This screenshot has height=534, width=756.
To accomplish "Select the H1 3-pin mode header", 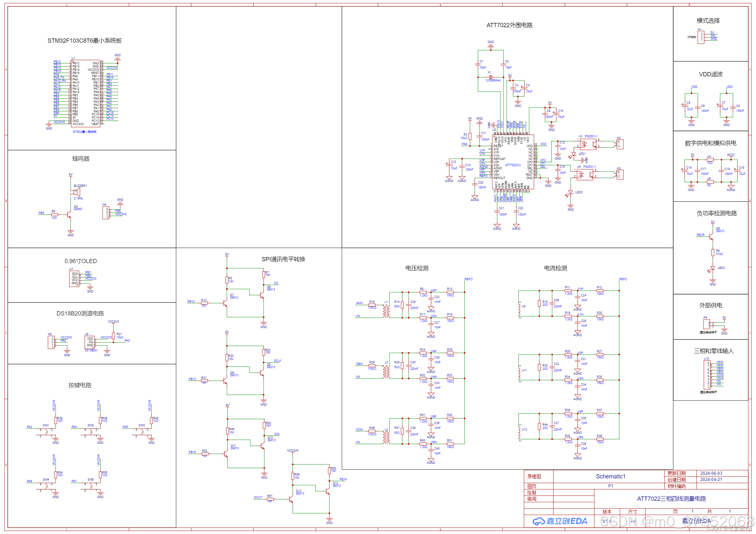I will pyautogui.click(x=701, y=37).
